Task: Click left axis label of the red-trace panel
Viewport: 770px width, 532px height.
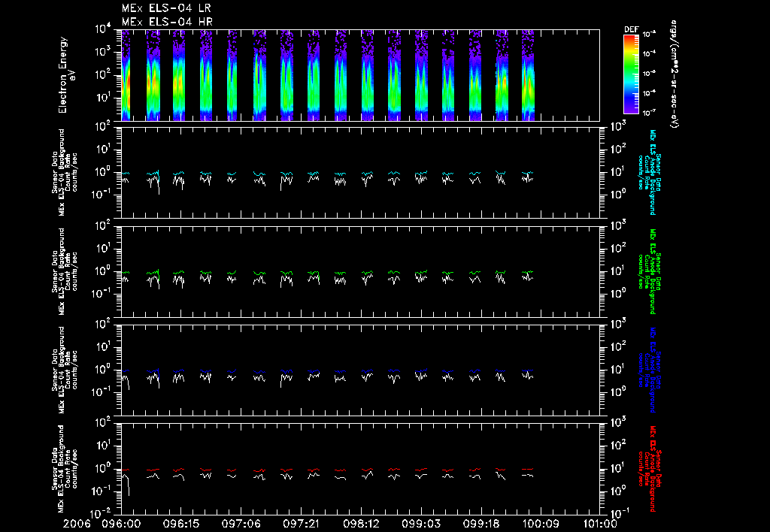Action: [65, 469]
